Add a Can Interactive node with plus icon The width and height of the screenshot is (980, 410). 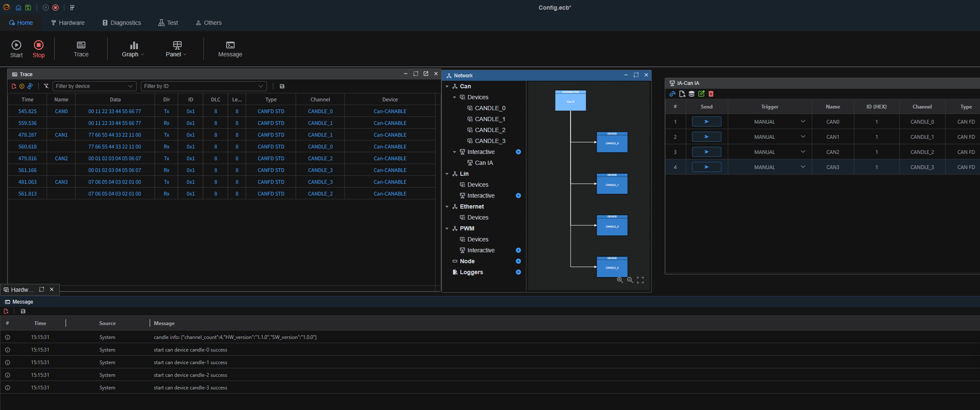[518, 152]
